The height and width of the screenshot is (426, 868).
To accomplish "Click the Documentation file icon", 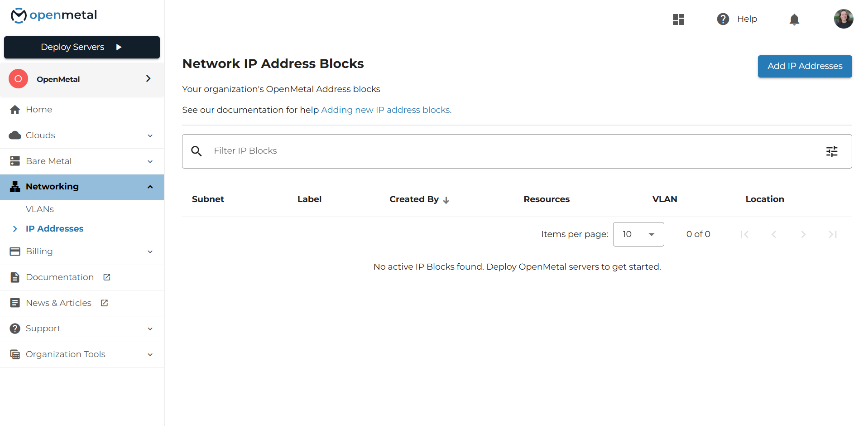I will 15,277.
